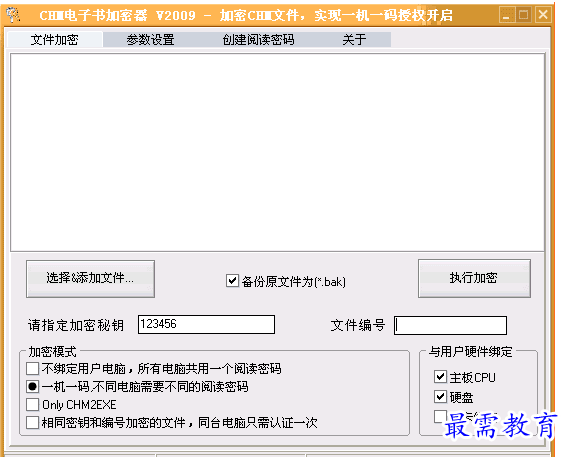
Task: Close the CHM电子书加密器 window
Action: pos(543,15)
